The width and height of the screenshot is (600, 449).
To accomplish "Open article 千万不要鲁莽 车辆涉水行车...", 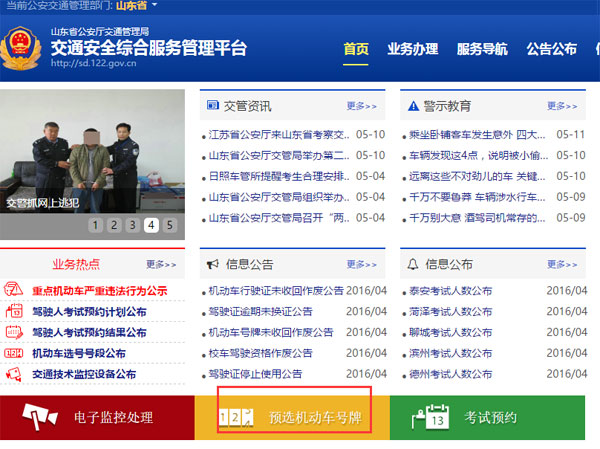I will coord(478,197).
